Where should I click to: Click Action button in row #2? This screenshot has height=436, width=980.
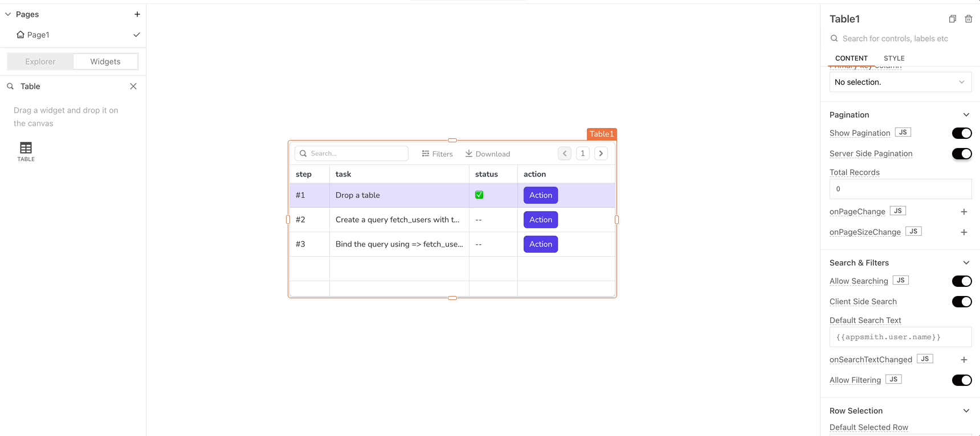[x=541, y=220]
